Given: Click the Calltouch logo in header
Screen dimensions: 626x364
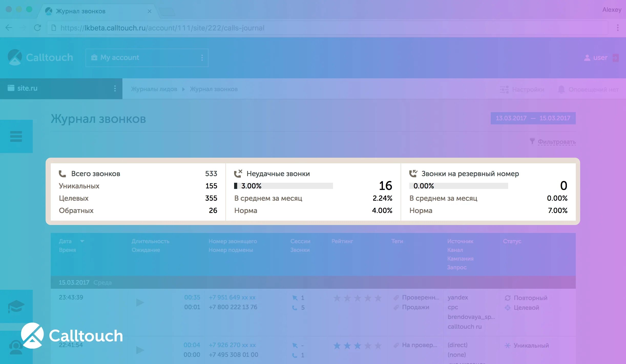Looking at the screenshot, I should tap(40, 58).
